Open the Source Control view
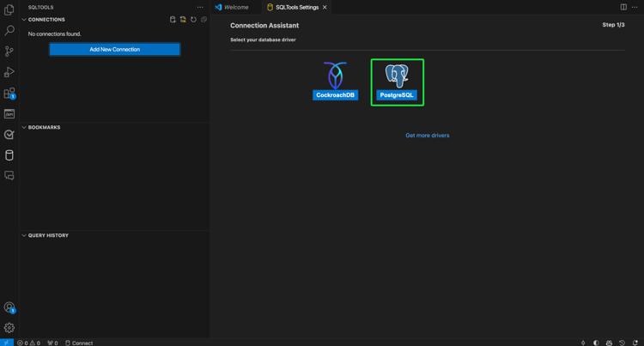 tap(9, 52)
